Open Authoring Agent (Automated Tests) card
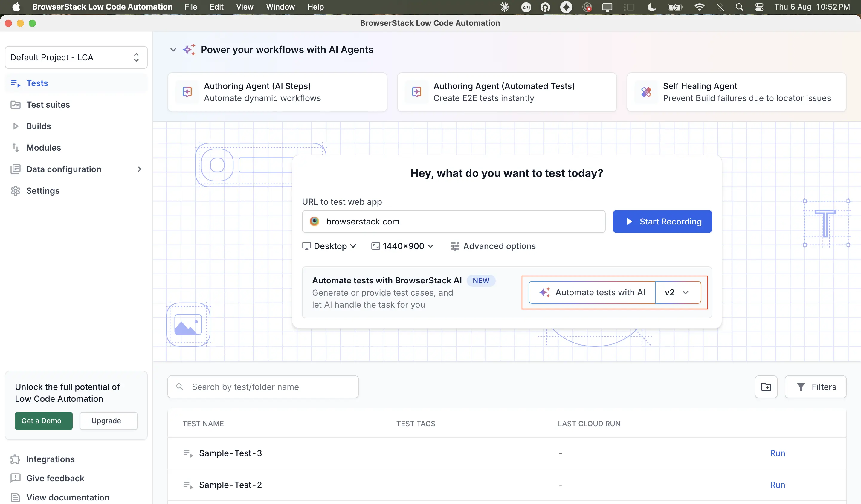The image size is (861, 504). click(507, 92)
